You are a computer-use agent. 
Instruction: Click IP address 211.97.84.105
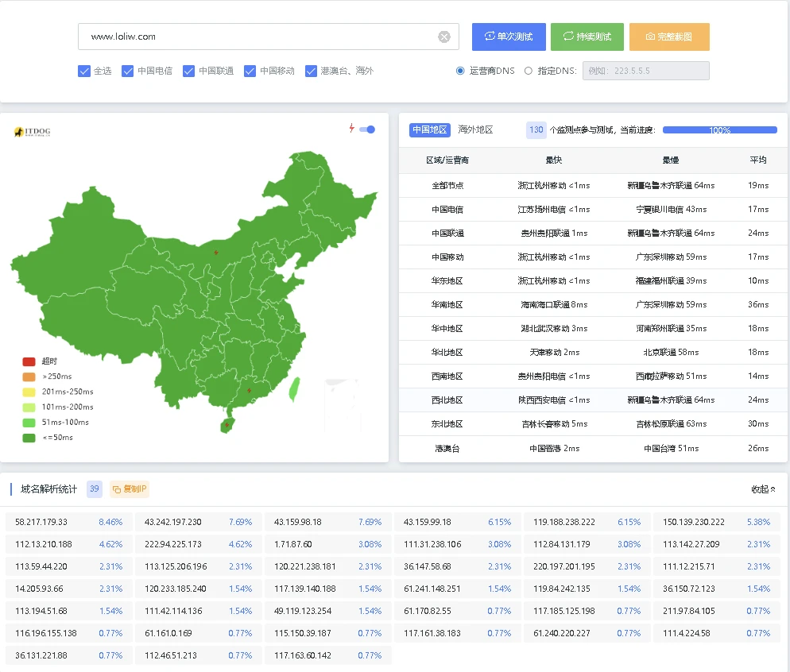tap(689, 611)
